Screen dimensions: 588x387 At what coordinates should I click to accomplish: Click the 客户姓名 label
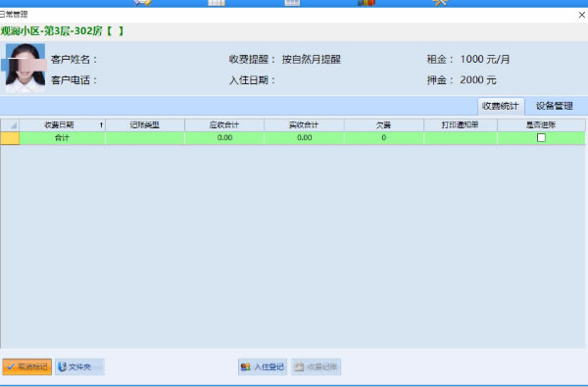[x=73, y=59]
